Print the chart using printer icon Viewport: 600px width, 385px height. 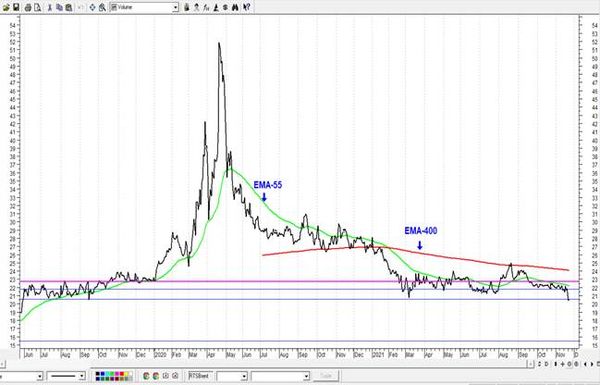(28, 7)
